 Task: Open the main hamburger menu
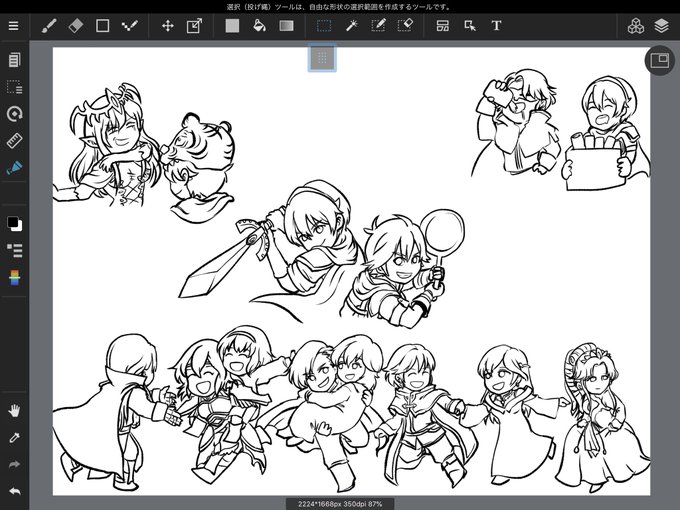[13, 26]
